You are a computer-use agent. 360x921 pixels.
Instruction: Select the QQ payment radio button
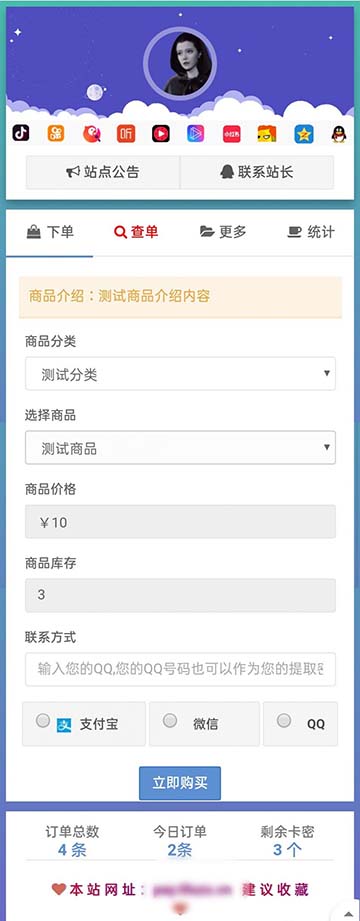(284, 720)
